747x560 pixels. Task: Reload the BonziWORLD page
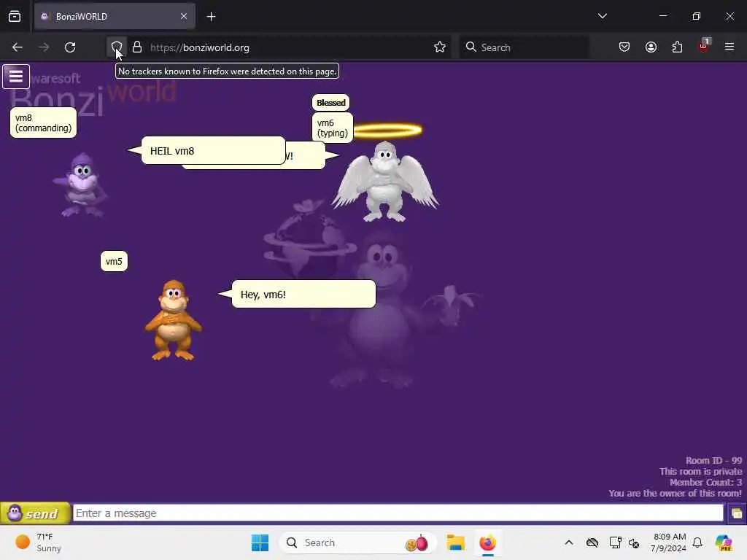(x=70, y=47)
